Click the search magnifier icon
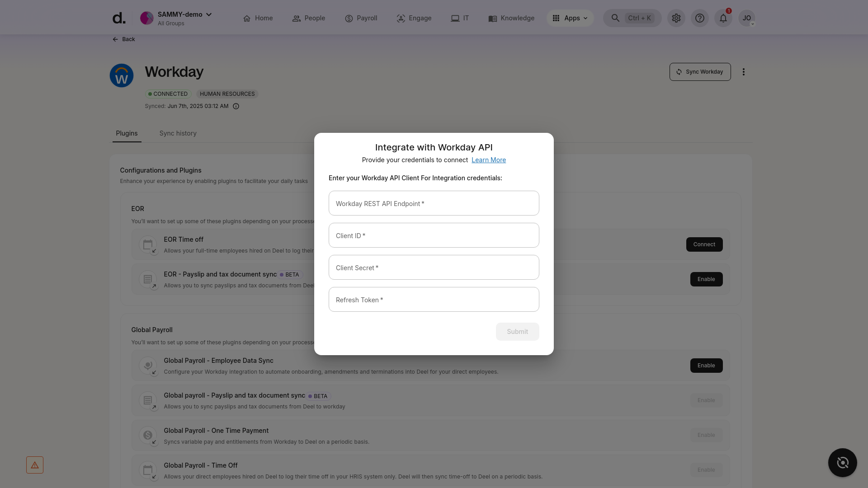This screenshot has height=488, width=868. 615,18
